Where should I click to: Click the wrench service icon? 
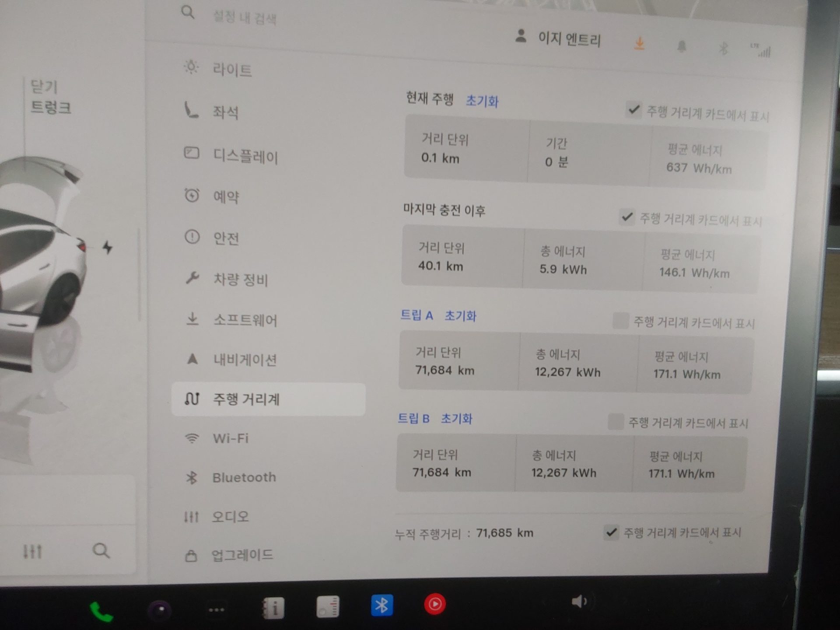pyautogui.click(x=192, y=278)
